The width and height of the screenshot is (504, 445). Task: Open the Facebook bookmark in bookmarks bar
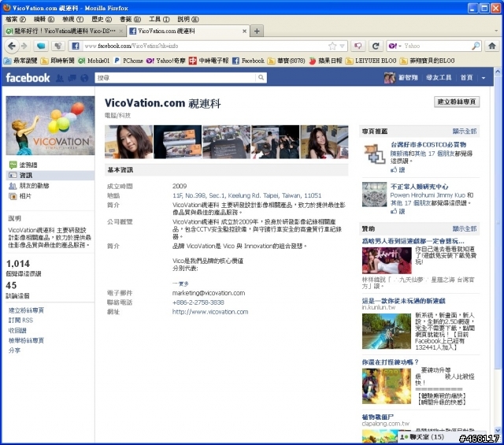[x=248, y=61]
